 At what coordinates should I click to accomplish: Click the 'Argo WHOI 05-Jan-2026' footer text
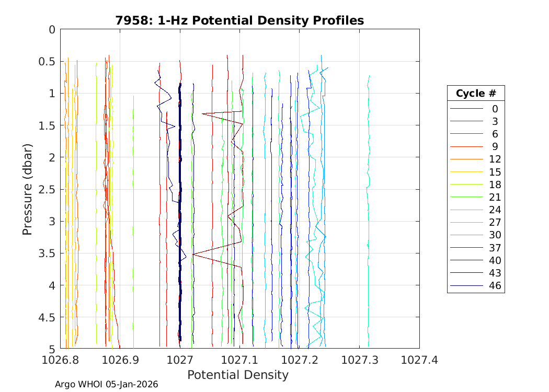pyautogui.click(x=106, y=384)
